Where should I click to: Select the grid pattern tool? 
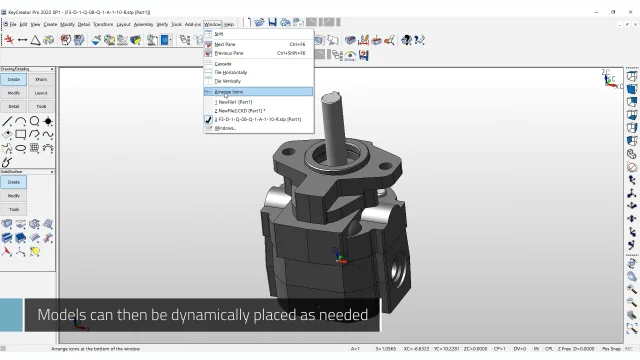34,148
